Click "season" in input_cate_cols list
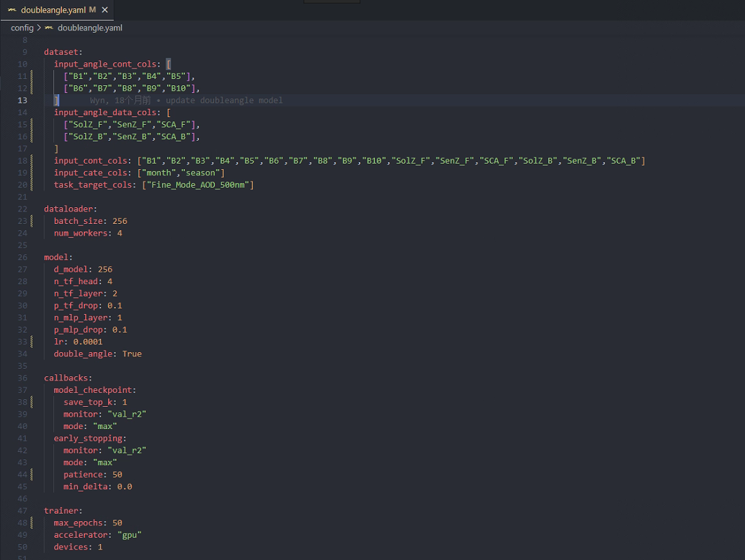This screenshot has width=745, height=560. (200, 173)
